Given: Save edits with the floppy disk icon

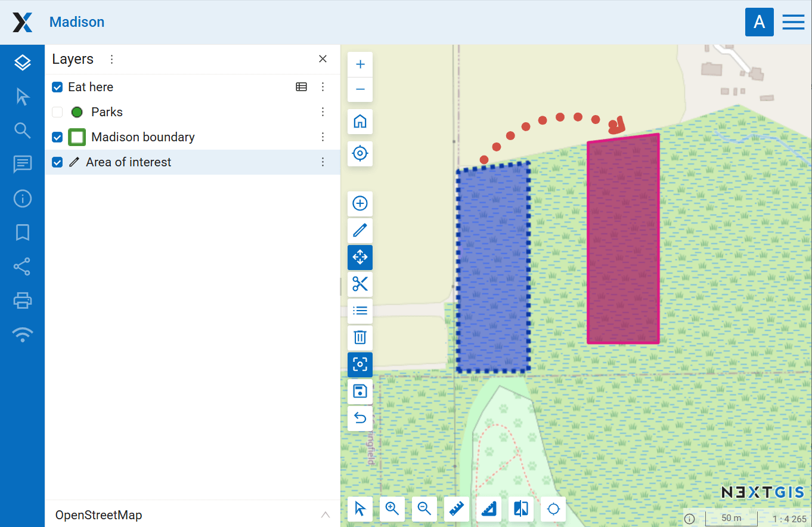Looking at the screenshot, I should (x=360, y=391).
